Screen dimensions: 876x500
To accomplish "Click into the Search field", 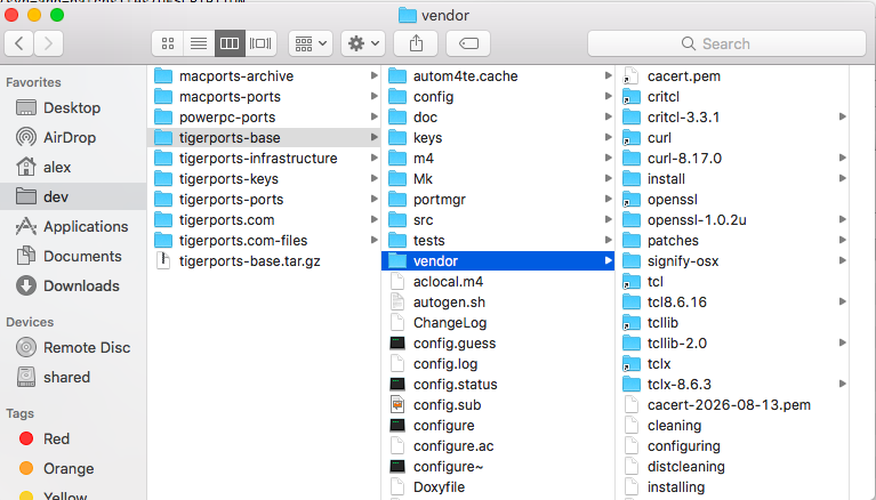I will 727,44.
